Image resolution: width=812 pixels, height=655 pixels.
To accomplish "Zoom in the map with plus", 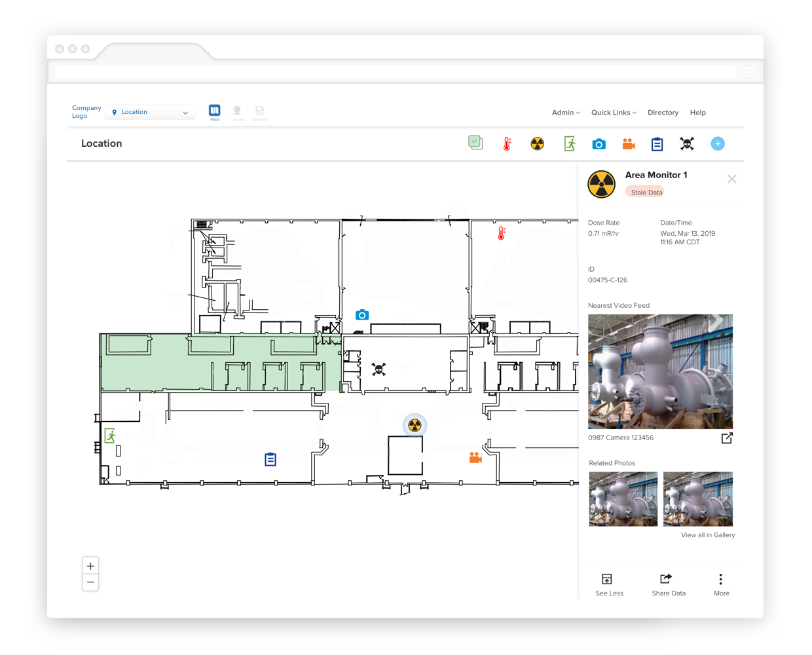I will (x=90, y=566).
